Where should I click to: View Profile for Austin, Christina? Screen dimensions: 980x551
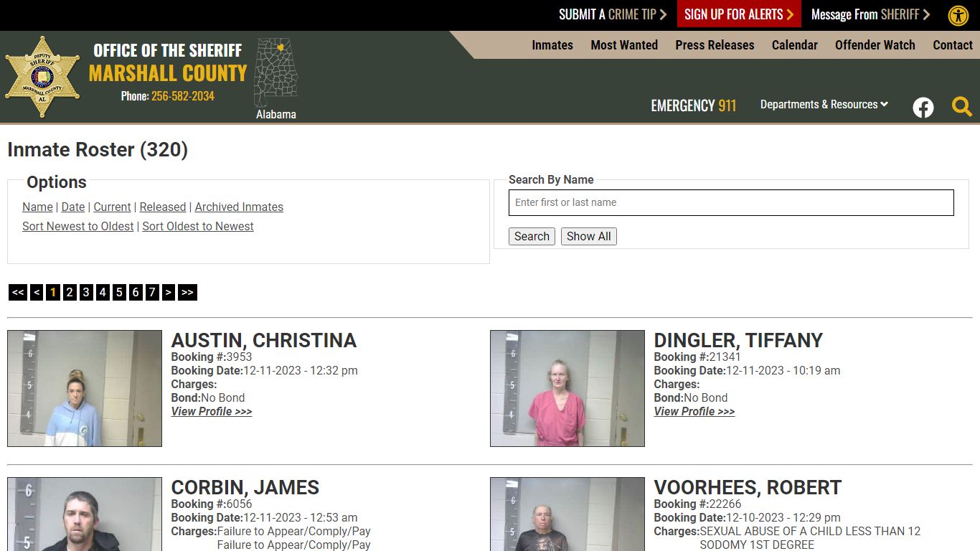pyautogui.click(x=212, y=411)
